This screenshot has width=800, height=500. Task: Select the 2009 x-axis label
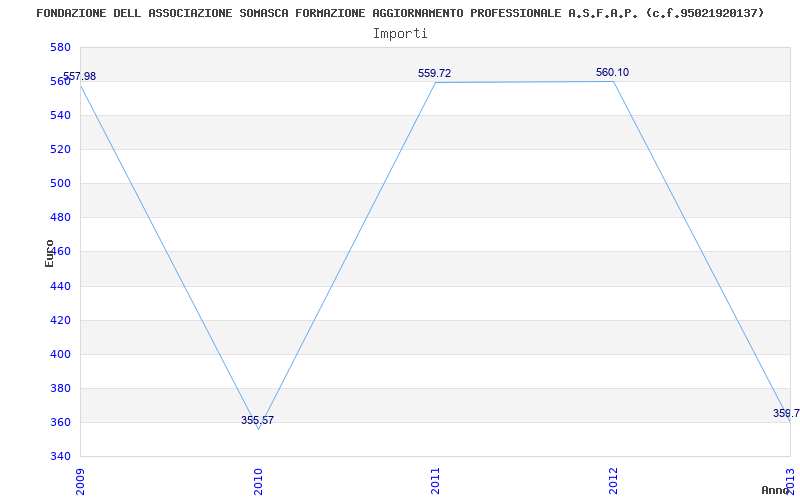[80, 481]
